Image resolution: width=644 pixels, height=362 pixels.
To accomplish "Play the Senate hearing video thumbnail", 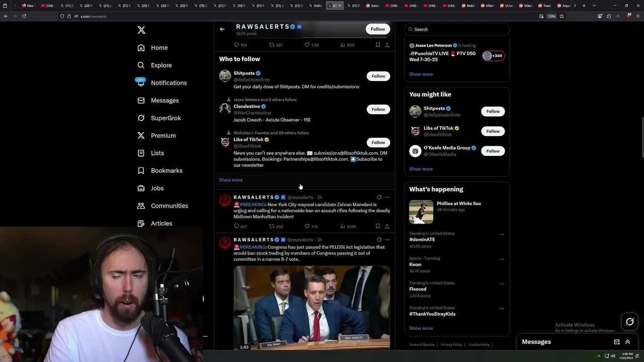I will pos(311,307).
